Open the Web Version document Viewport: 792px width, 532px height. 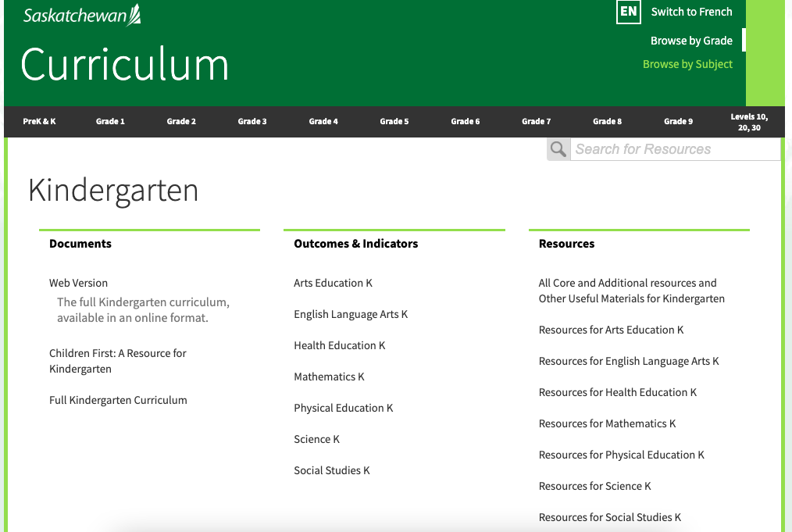point(78,283)
